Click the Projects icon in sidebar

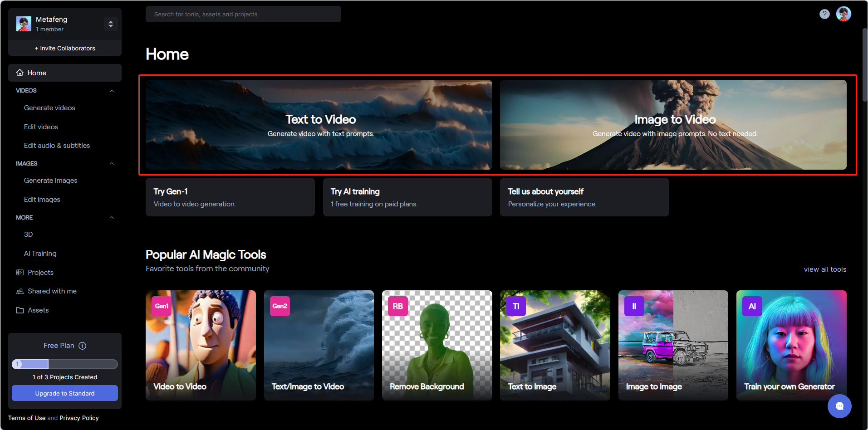click(x=20, y=273)
